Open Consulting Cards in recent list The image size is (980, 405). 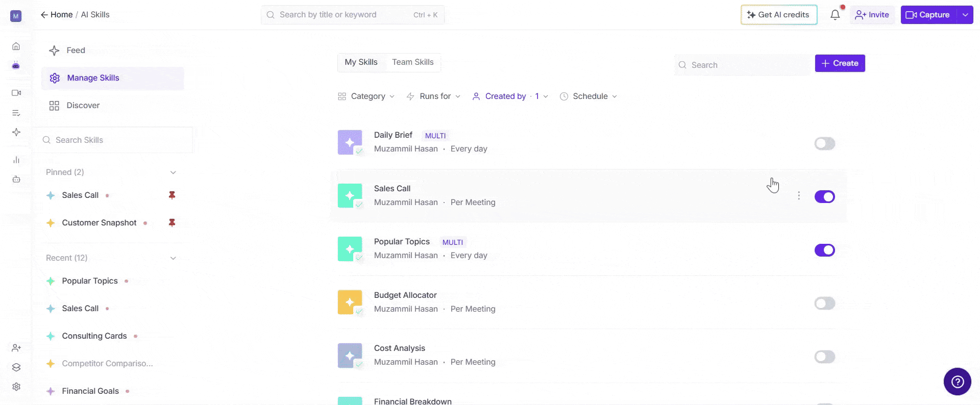94,336
